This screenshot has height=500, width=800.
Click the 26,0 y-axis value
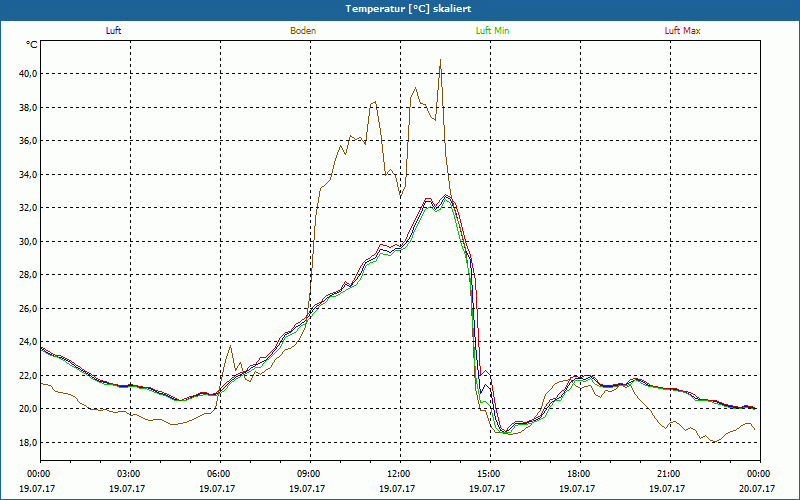(29, 308)
